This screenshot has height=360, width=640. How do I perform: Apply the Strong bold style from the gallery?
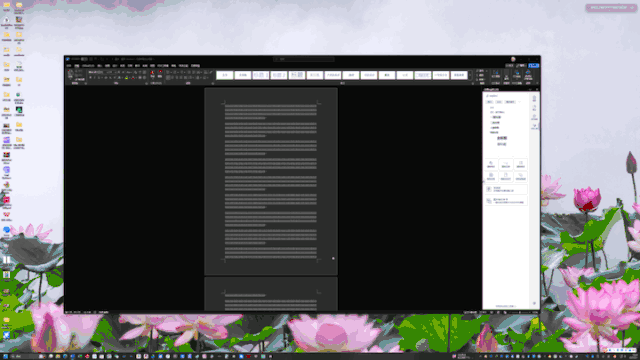(387, 75)
